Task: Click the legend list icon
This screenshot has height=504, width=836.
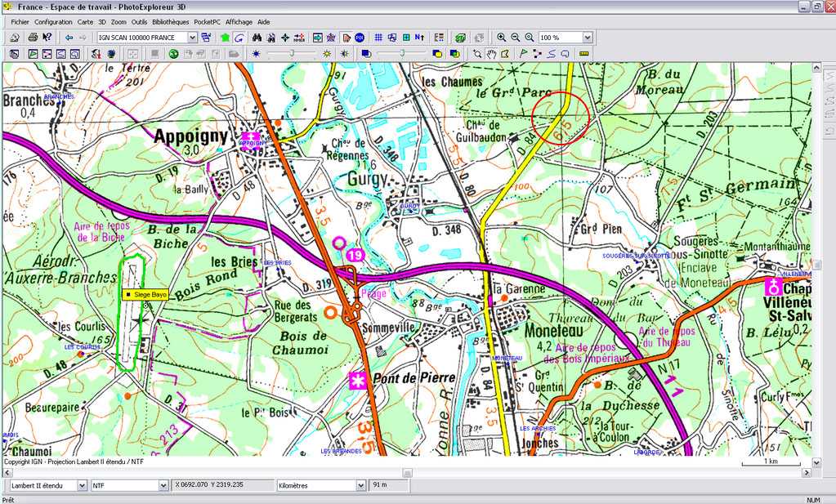Action: (x=439, y=38)
